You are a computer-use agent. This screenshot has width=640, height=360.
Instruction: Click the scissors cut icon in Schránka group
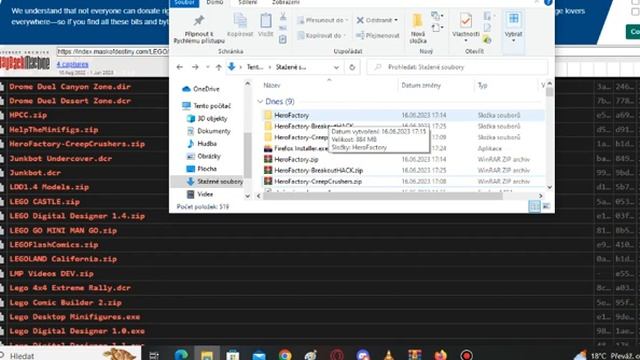pyautogui.click(x=283, y=16)
